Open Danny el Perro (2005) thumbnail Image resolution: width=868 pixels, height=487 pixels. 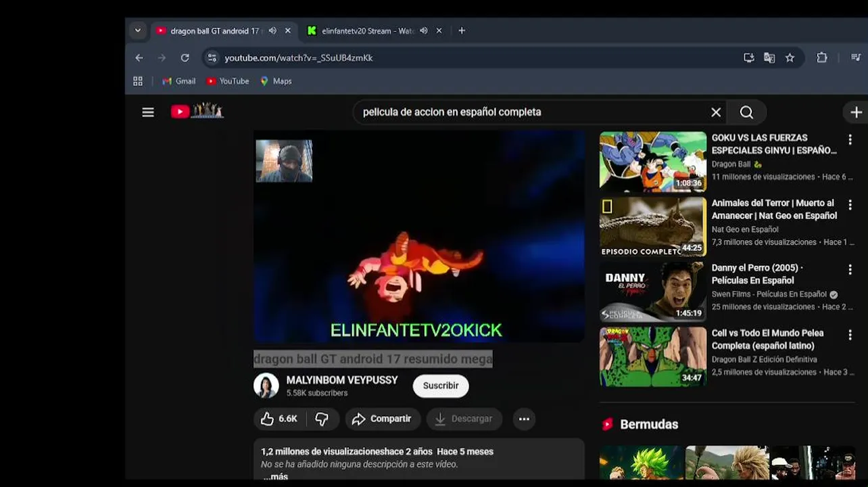pyautogui.click(x=653, y=292)
